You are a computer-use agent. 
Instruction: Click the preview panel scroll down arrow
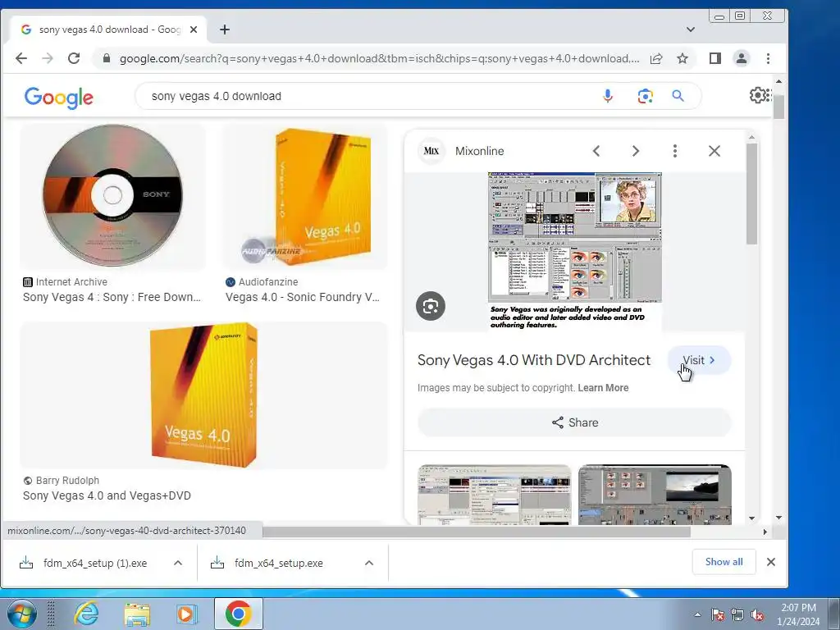(751, 518)
